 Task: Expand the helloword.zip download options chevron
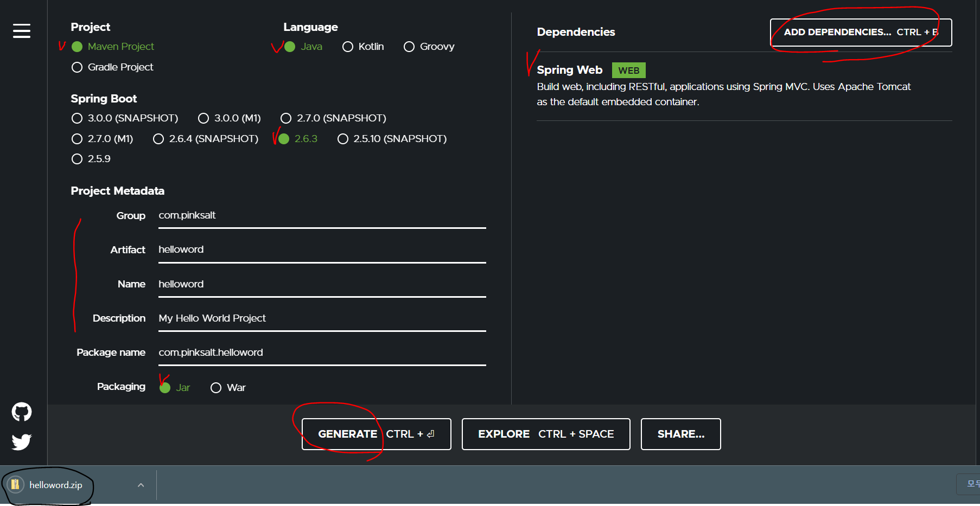pos(141,485)
